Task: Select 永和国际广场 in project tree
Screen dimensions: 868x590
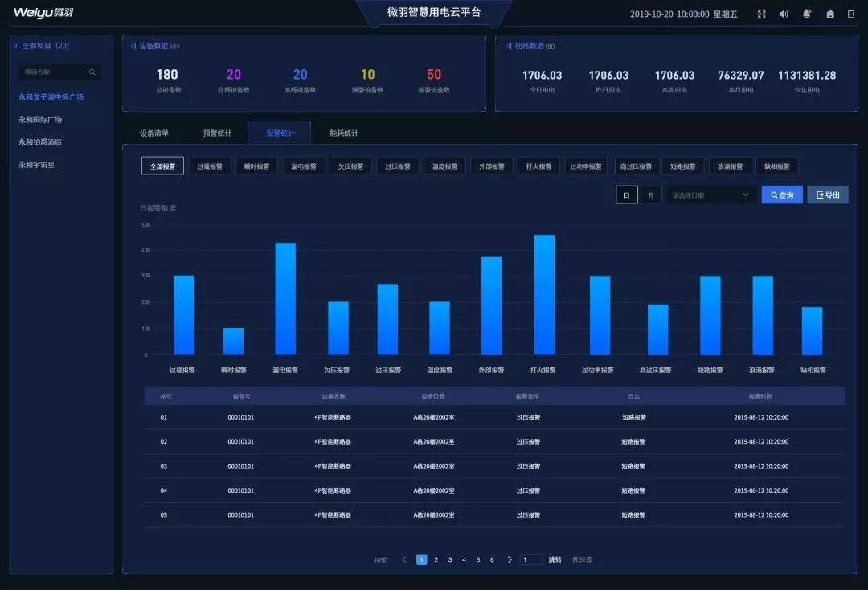Action: [x=40, y=120]
